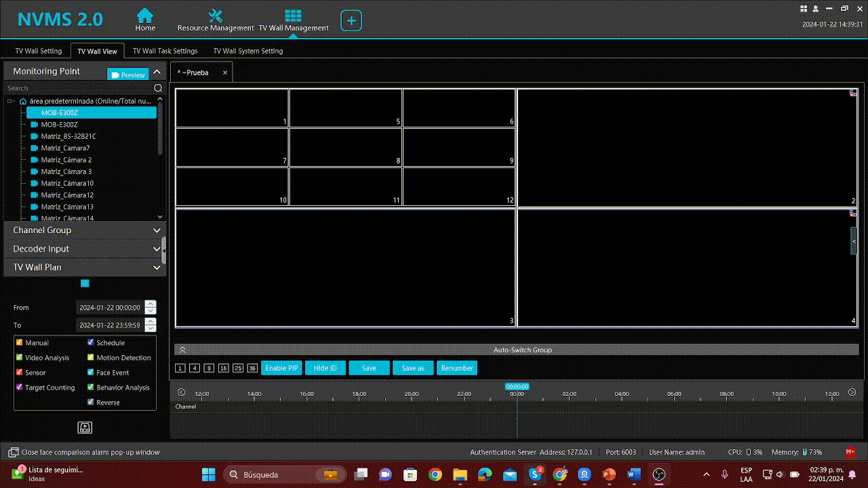Toggle the Target Counting checkbox
The height and width of the screenshot is (488, 868).
coord(20,388)
